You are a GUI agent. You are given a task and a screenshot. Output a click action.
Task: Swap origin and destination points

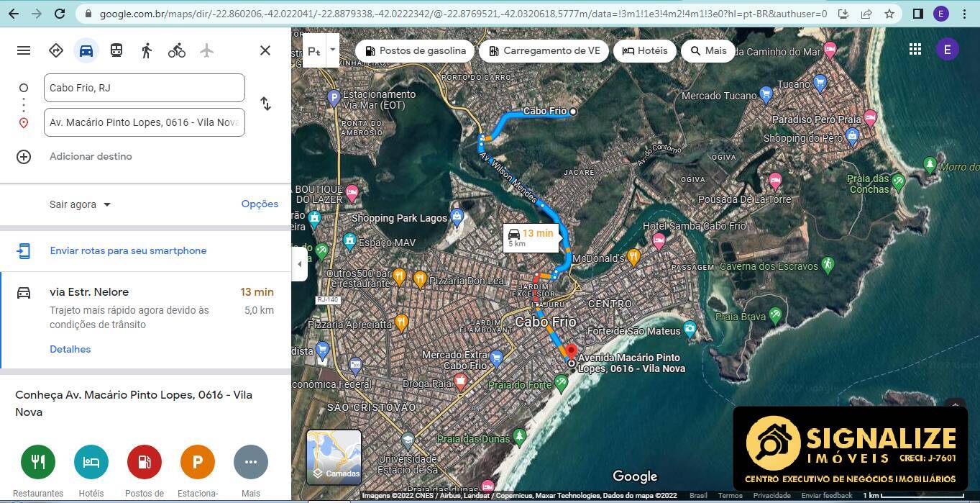click(265, 104)
